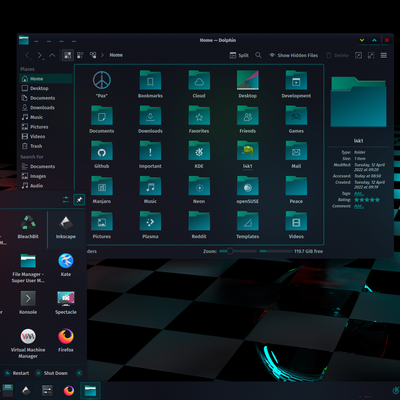Select Audio under Search For
Viewport: 400px width, 400px height.
coord(46,186)
